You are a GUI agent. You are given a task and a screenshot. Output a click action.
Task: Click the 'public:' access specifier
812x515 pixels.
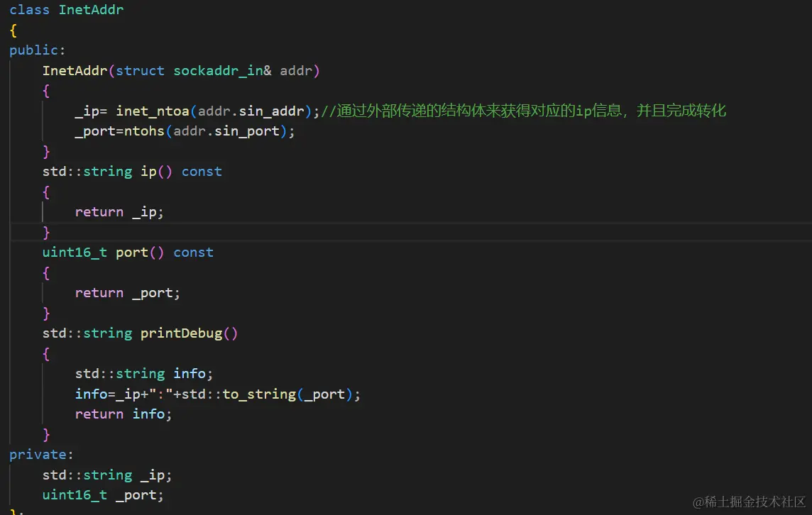click(x=38, y=50)
